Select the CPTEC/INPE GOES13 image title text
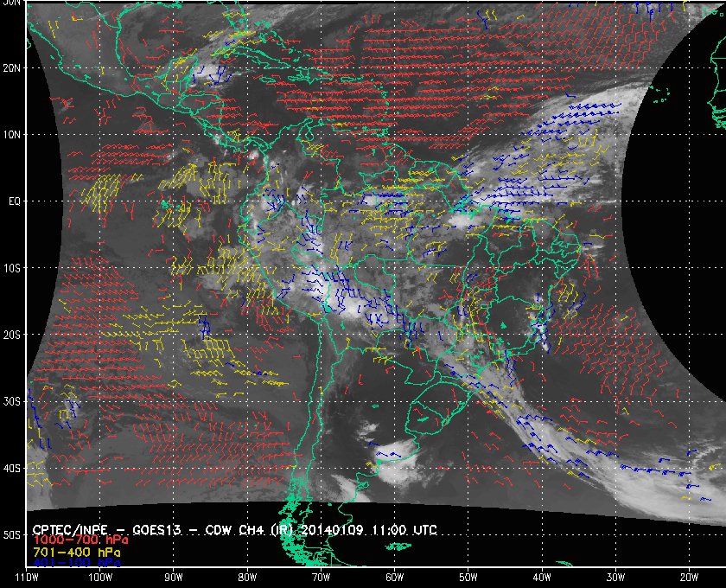This screenshot has width=726, height=588. pos(235,529)
